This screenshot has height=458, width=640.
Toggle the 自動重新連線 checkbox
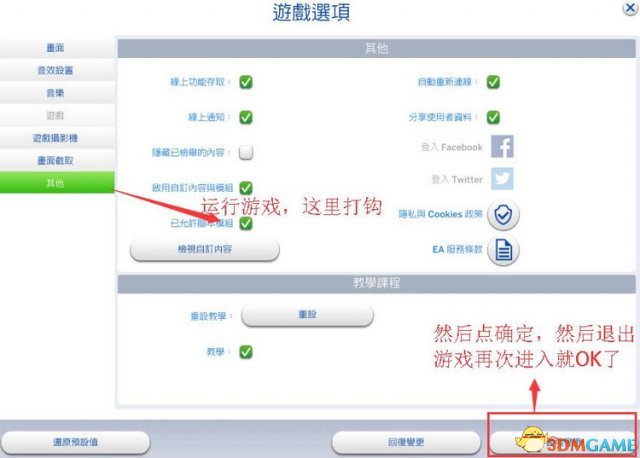[x=493, y=82]
